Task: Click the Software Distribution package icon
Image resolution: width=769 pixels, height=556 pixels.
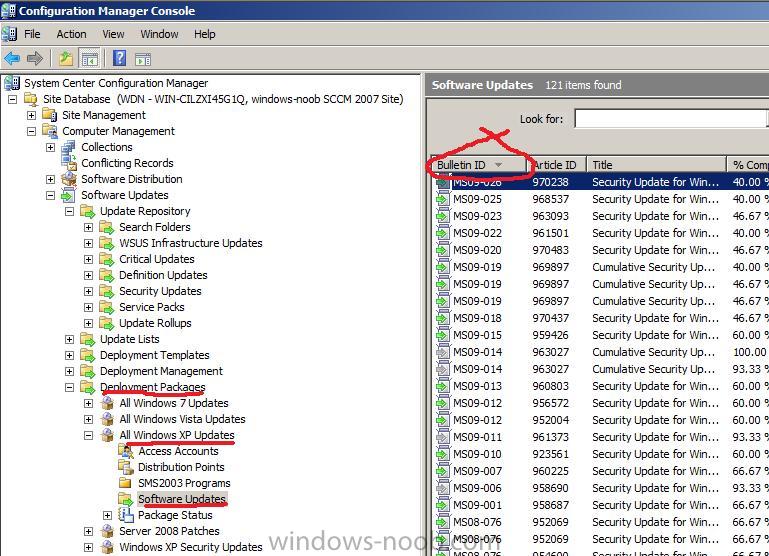Action: (x=69, y=179)
